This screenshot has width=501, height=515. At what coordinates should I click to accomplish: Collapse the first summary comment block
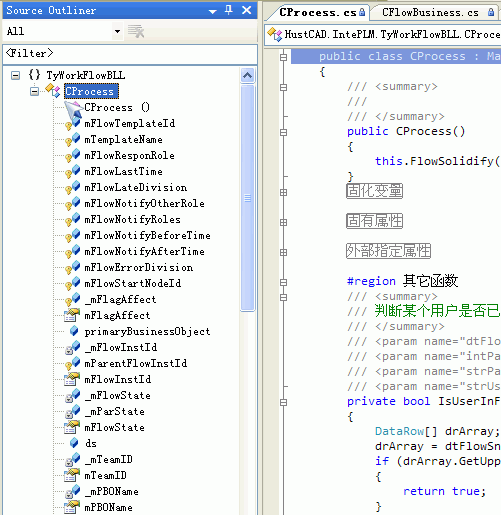(x=283, y=87)
